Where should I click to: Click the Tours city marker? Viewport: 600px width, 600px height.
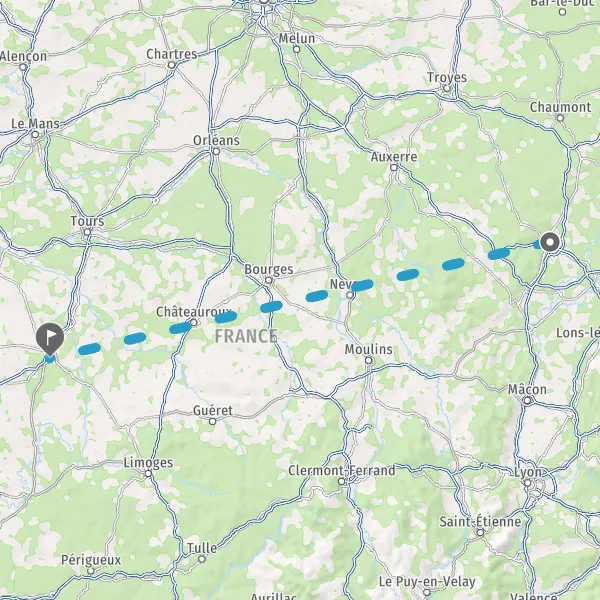pos(87,232)
